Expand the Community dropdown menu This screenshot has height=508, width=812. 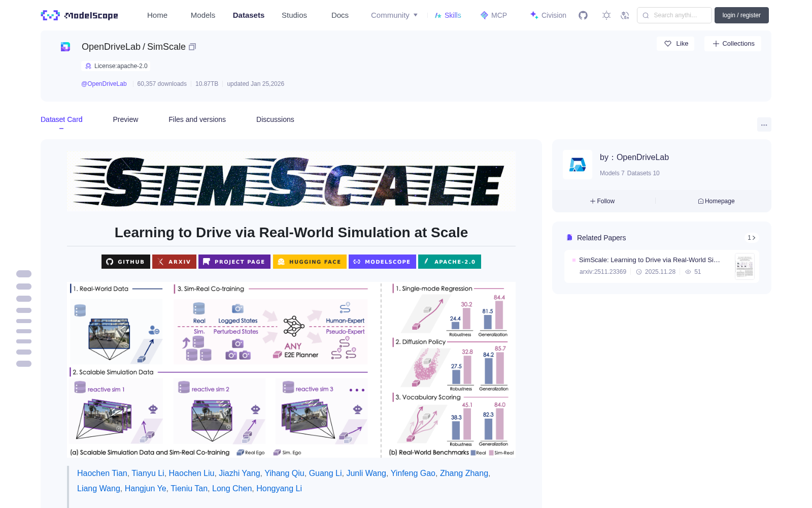(x=394, y=15)
